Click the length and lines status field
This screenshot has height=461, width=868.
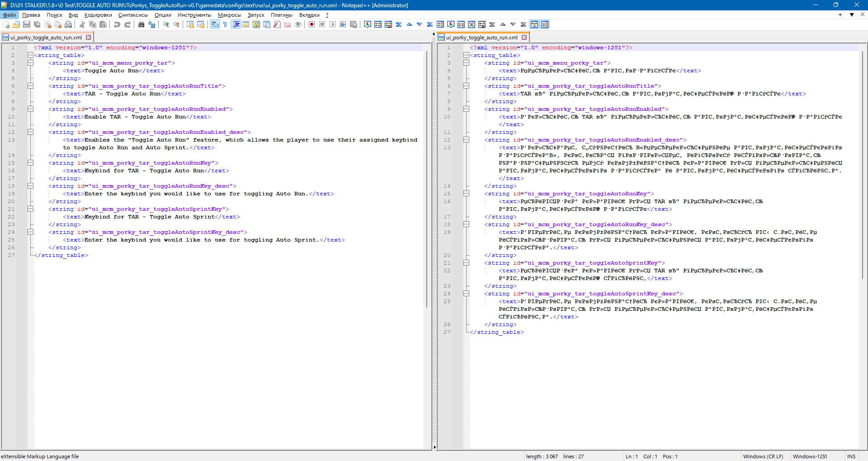[555, 456]
